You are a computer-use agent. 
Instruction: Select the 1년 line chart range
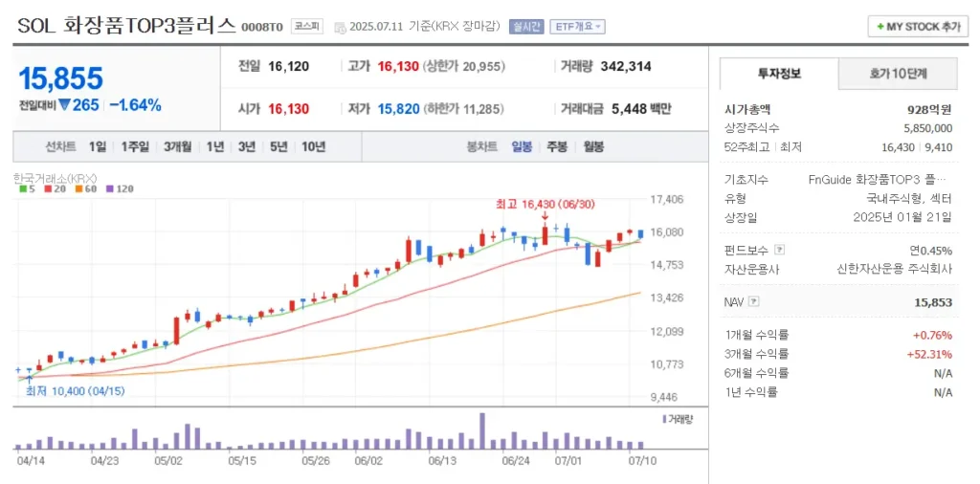pyautogui.click(x=215, y=146)
